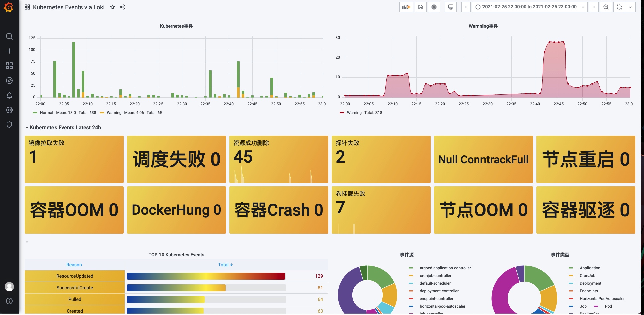644x315 pixels.
Task: Toggle the Warning series in Kubernetes事件 legend
Action: pyautogui.click(x=114, y=113)
